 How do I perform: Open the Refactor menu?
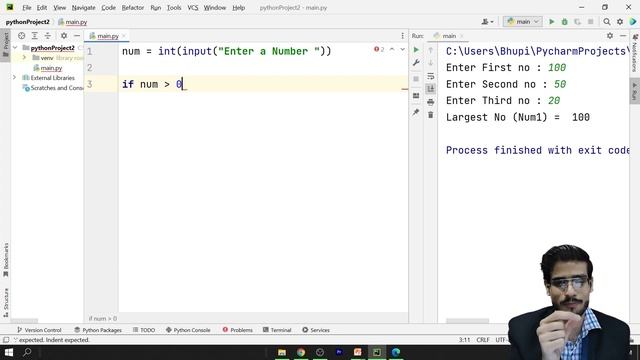click(x=133, y=7)
